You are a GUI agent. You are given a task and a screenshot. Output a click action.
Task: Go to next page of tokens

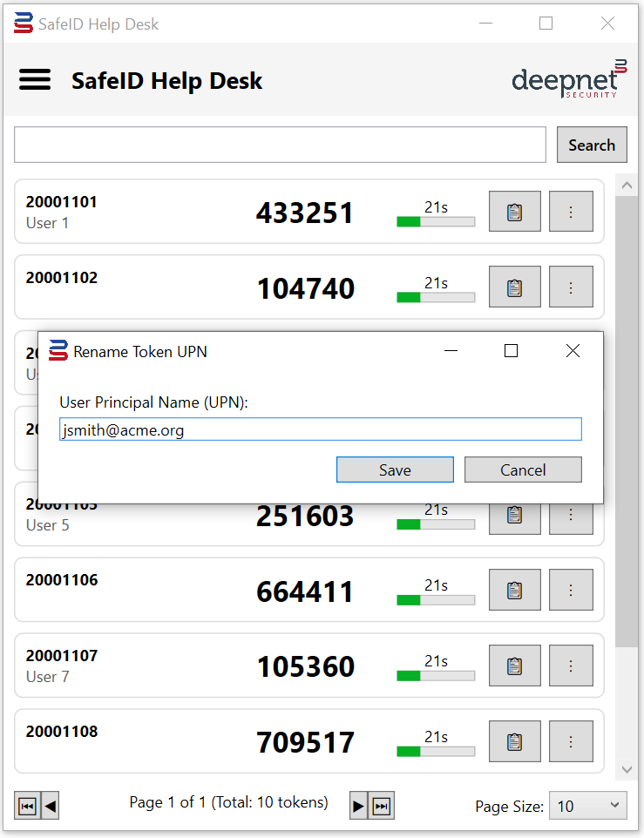(x=359, y=806)
